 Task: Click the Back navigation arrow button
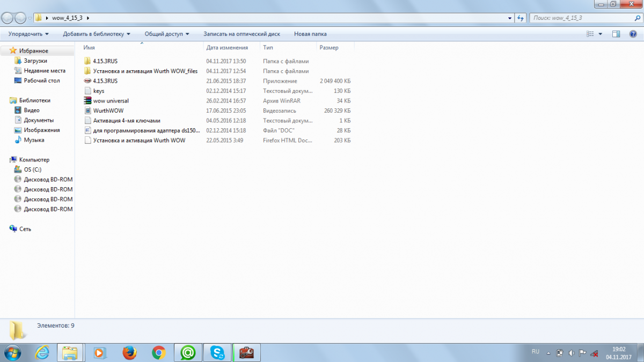(7, 18)
